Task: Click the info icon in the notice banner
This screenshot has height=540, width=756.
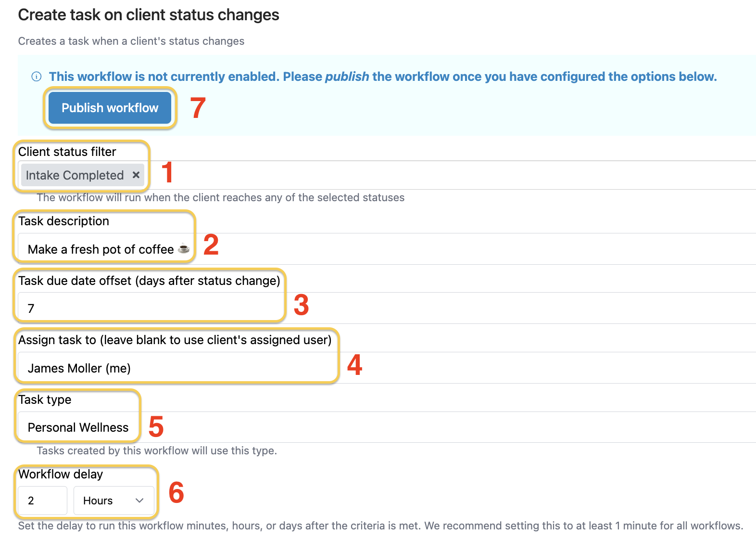Action: (x=37, y=76)
